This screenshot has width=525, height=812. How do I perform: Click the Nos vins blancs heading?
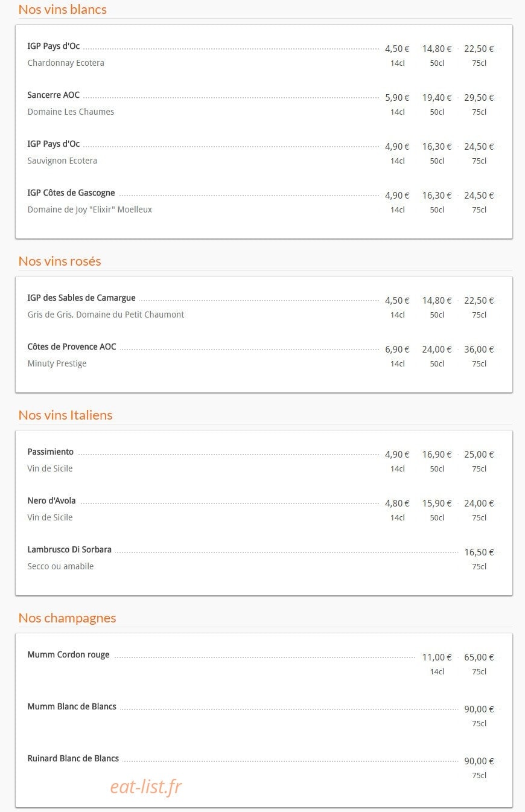[x=63, y=10]
